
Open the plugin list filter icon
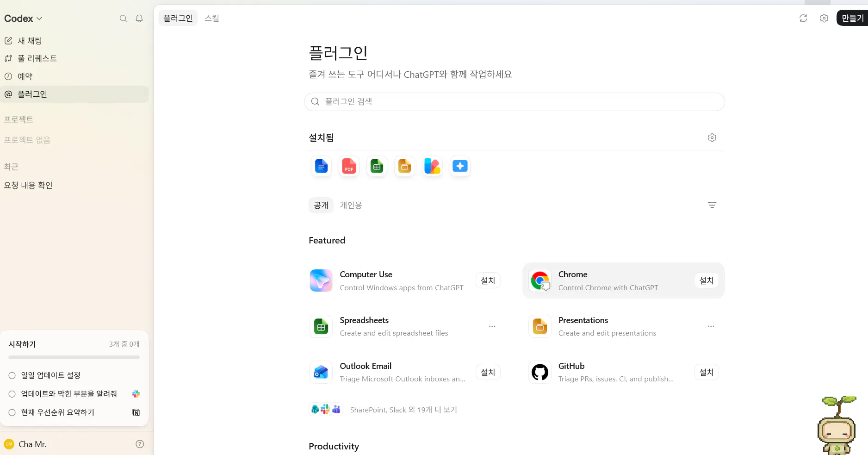tap(712, 205)
